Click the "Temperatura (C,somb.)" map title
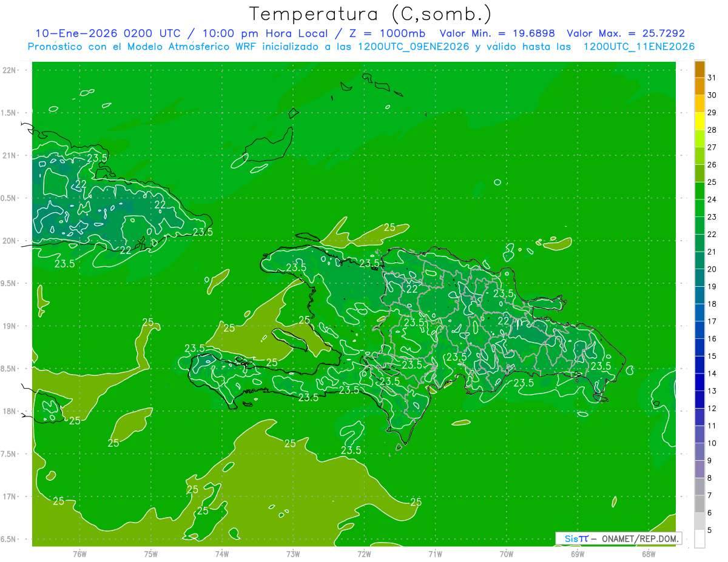Image resolution: width=728 pixels, height=562 pixels. tap(371, 14)
